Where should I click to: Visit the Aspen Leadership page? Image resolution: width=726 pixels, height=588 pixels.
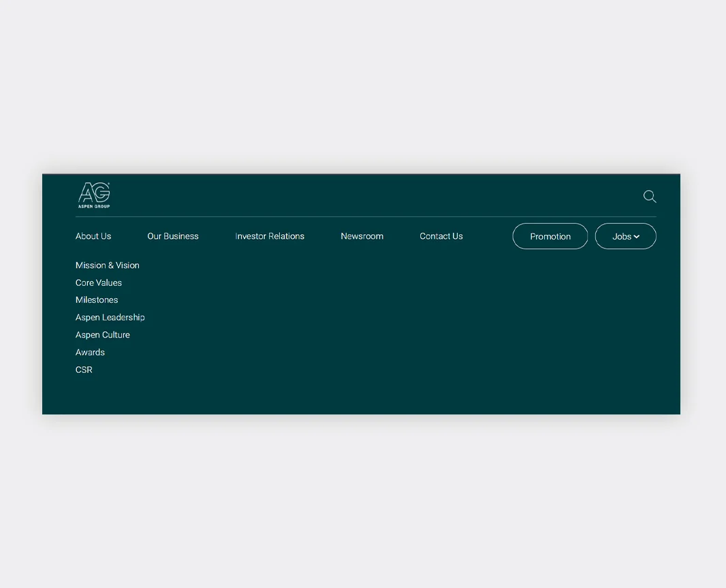(x=110, y=317)
